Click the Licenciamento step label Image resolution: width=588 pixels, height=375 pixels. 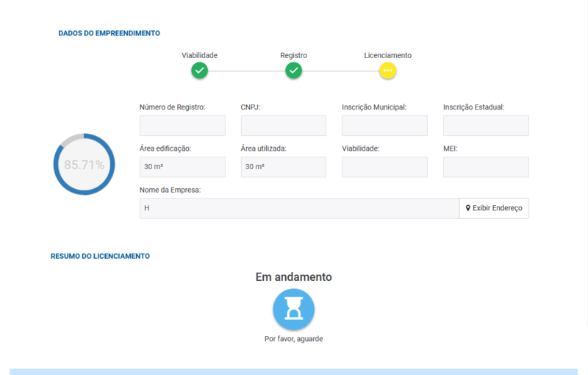click(x=388, y=55)
